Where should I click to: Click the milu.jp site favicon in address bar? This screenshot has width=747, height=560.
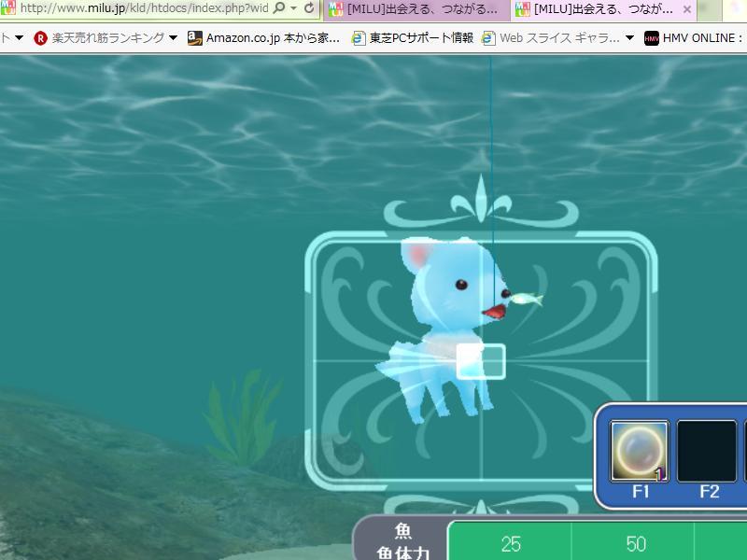[x=8, y=7]
